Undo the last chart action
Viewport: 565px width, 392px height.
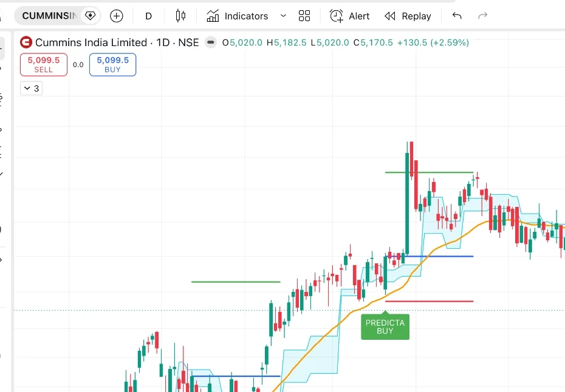click(457, 16)
